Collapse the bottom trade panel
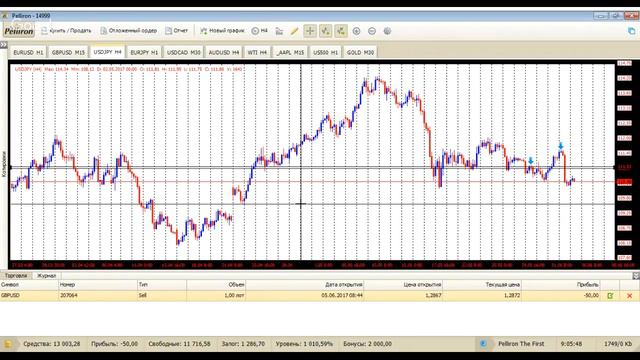 (x=636, y=276)
